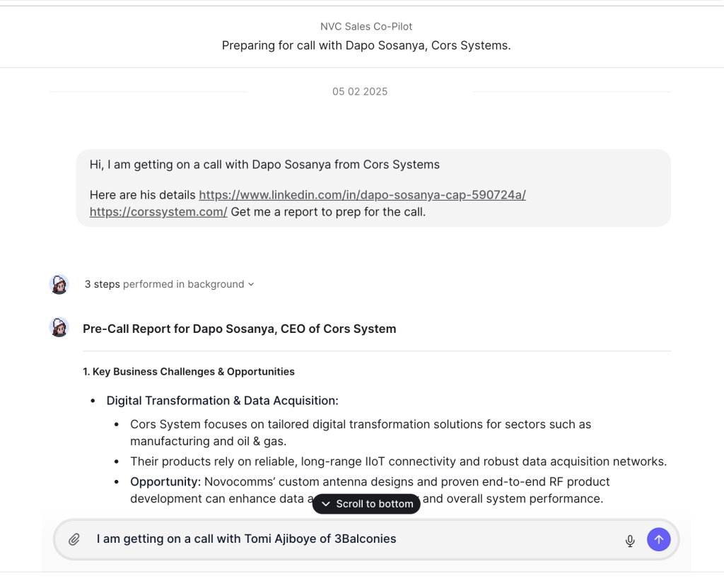Send the message with the arrow button

pyautogui.click(x=658, y=539)
